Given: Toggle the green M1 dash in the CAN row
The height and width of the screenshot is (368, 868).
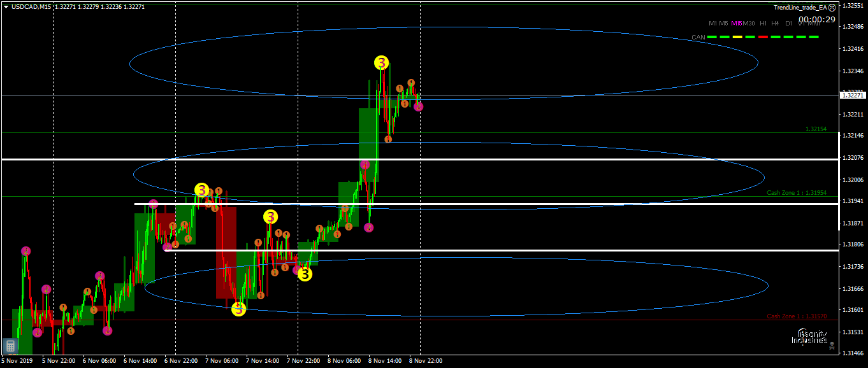Looking at the screenshot, I should [712, 37].
